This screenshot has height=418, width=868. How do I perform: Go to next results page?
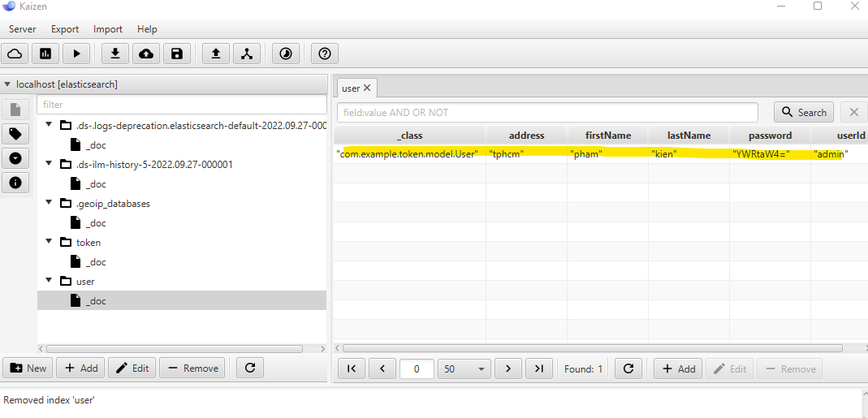[508, 368]
